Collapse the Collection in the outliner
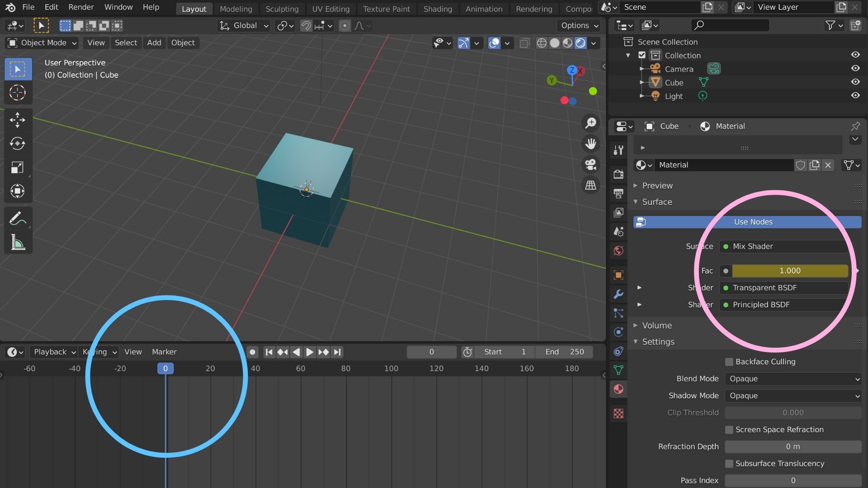The image size is (868, 488). (x=628, y=55)
